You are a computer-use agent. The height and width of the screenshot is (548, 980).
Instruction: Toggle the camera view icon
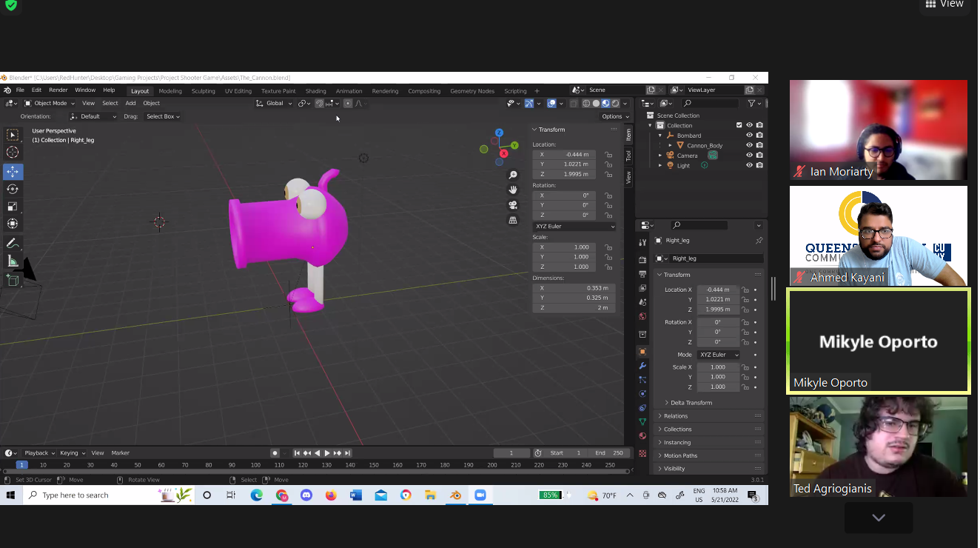point(513,205)
